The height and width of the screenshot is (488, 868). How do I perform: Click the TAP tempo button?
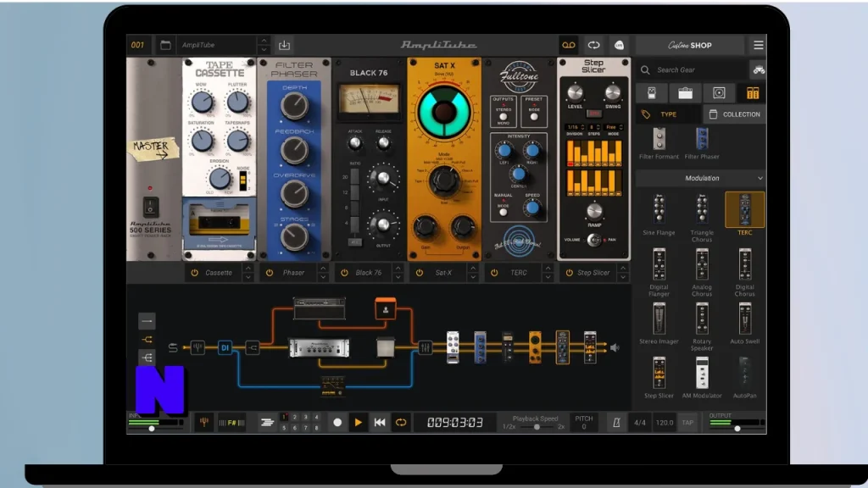pos(687,423)
